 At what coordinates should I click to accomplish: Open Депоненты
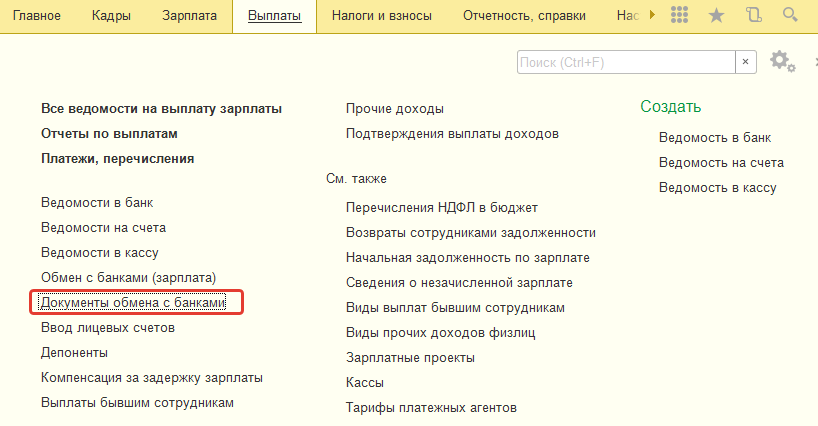point(74,352)
